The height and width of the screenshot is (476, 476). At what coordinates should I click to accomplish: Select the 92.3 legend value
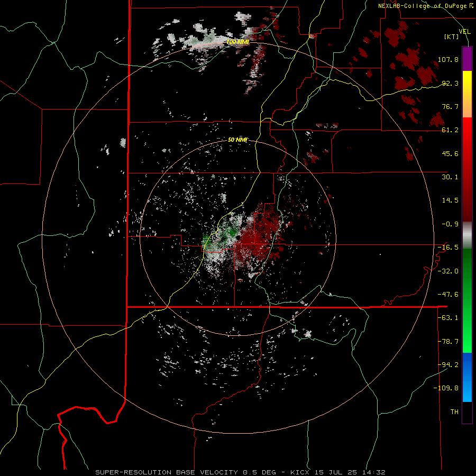coord(450,83)
